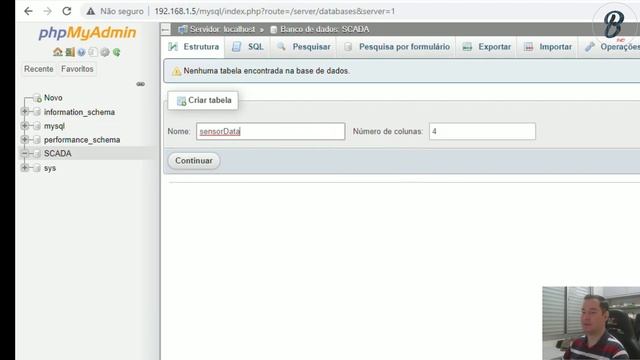The height and width of the screenshot is (360, 640).
Task: Click the warning triangle icon in the notice
Action: [x=176, y=71]
